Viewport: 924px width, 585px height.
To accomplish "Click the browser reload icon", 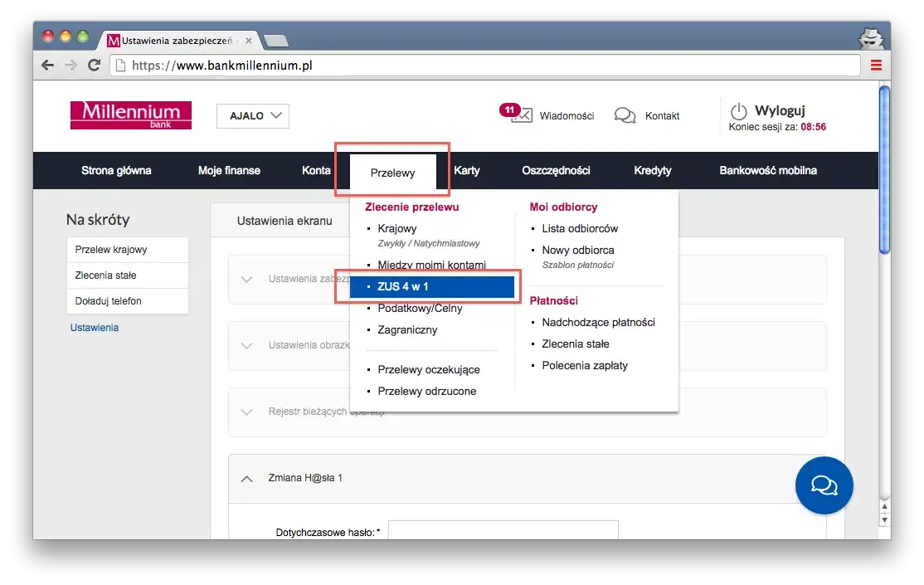I will [x=95, y=65].
